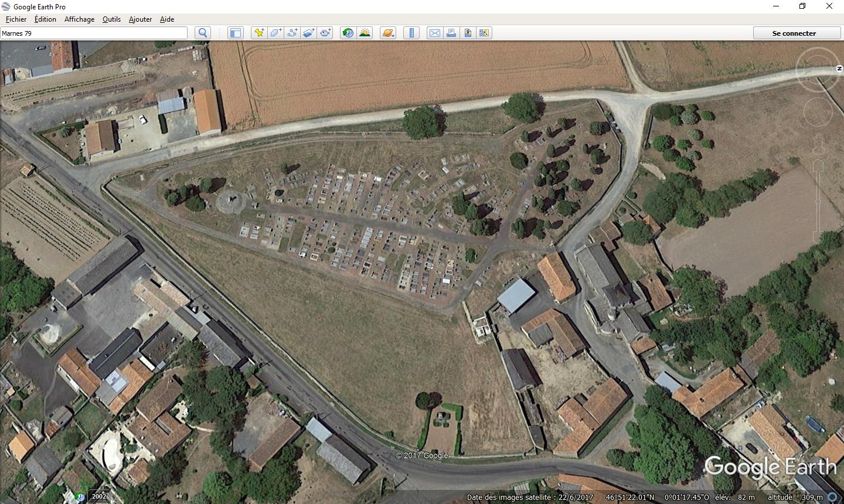844x504 pixels.
Task: Click the look-around joystick ring
Action: [x=819, y=69]
